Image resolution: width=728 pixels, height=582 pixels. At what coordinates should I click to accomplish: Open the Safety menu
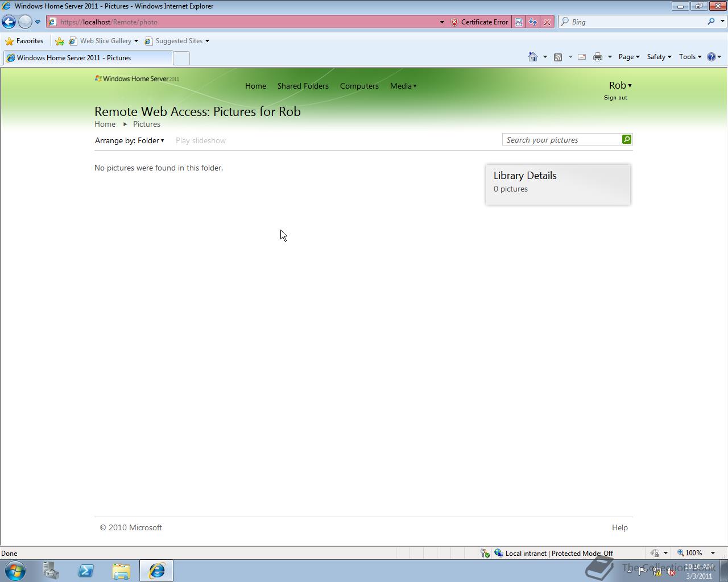tap(659, 57)
